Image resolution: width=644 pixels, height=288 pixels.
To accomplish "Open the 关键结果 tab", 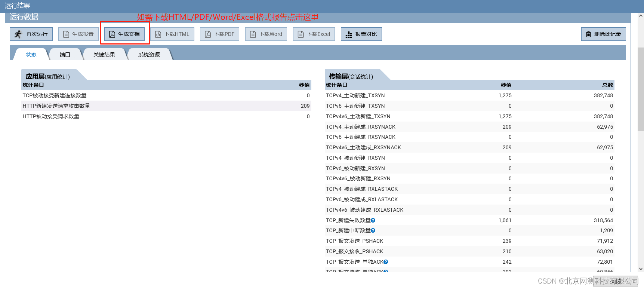I will 104,55.
